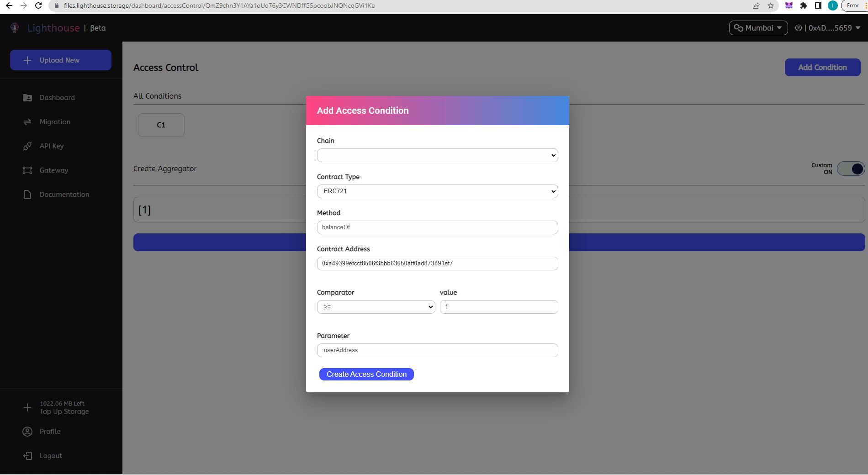The width and height of the screenshot is (868, 475).
Task: Click the Profile user icon
Action: (27, 432)
